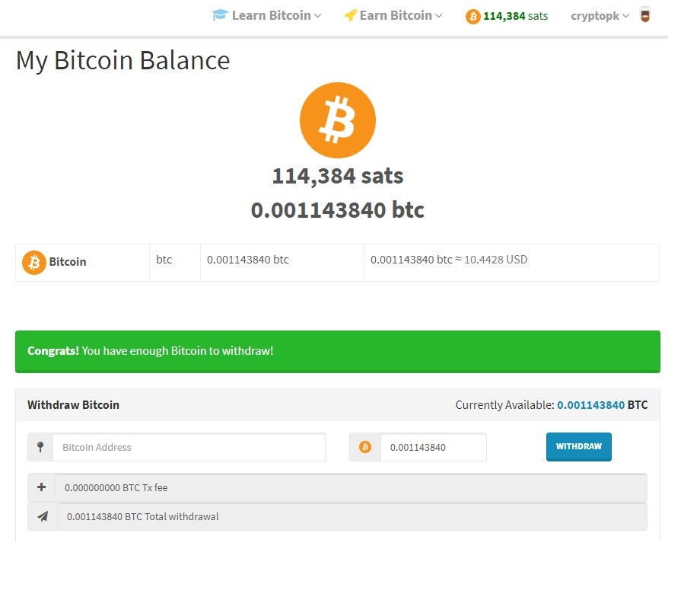Click the rocket icon beside Earn Bitcoin
This screenshot has height=597, width=700.
pyautogui.click(x=351, y=15)
